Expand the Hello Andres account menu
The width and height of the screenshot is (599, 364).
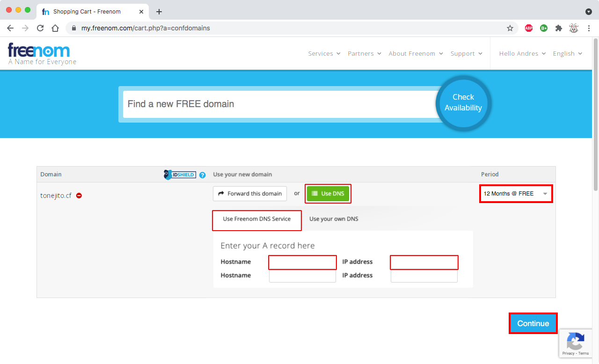click(x=522, y=53)
